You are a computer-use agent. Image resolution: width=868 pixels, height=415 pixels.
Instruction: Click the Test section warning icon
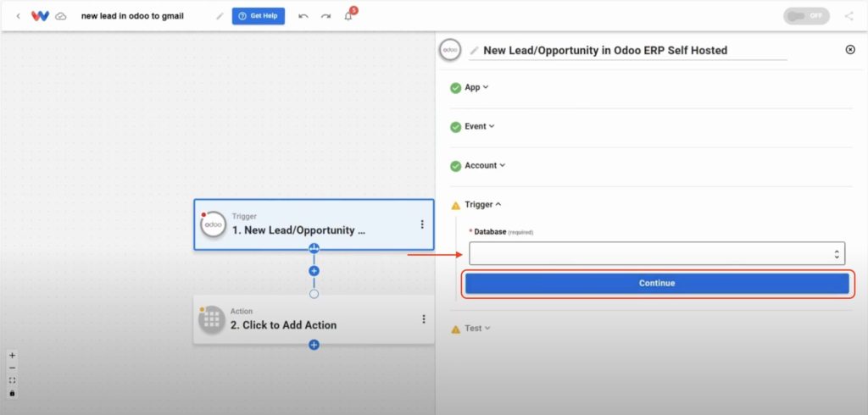click(x=455, y=329)
